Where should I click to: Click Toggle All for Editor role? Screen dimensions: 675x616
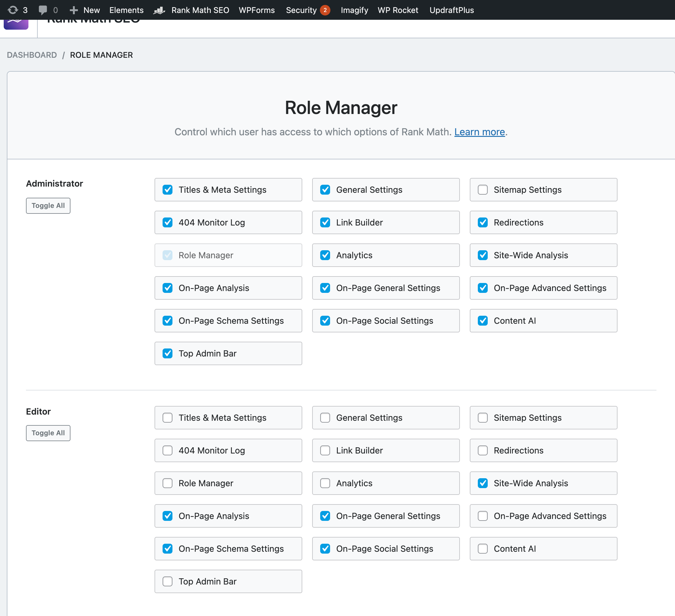point(48,433)
